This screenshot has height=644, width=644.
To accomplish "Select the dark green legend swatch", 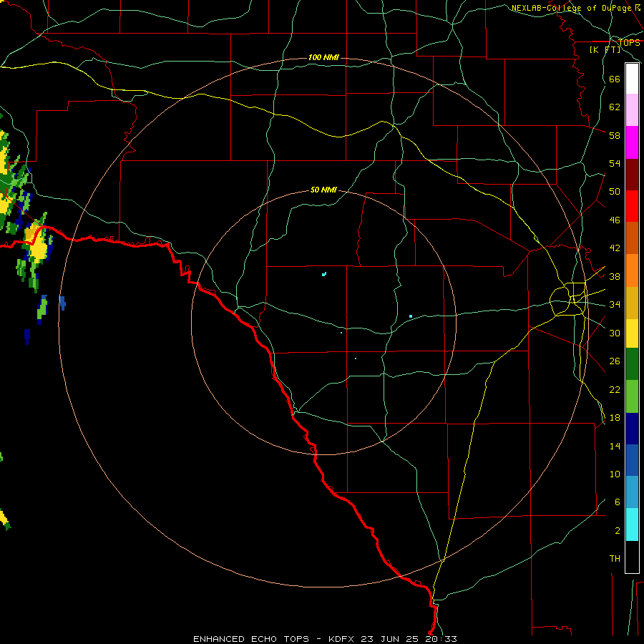I will [x=632, y=364].
